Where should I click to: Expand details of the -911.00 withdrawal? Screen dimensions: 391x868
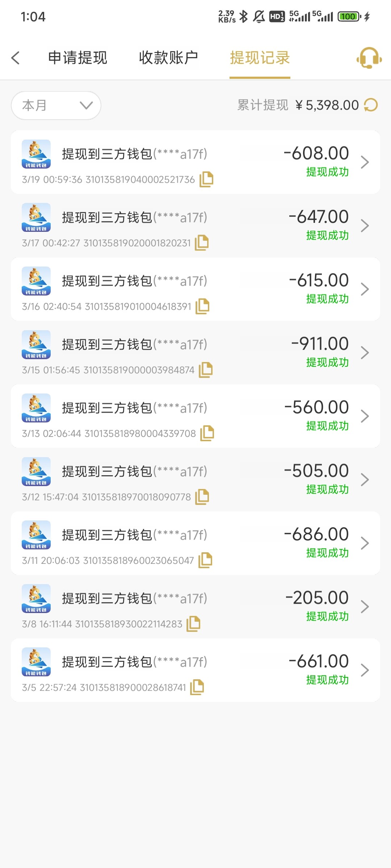point(365,353)
